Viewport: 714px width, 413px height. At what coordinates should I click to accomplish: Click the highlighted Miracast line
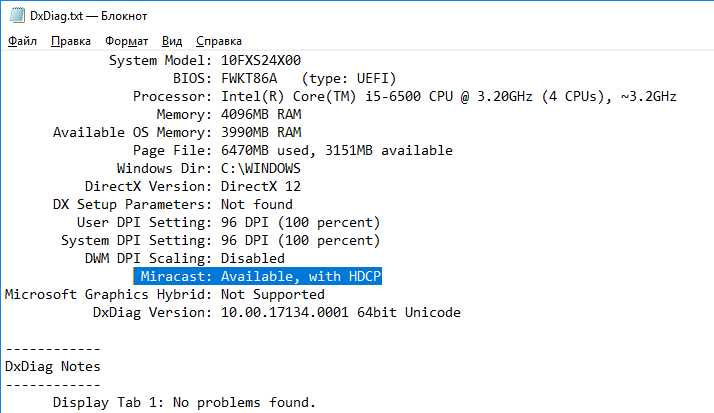(x=258, y=276)
